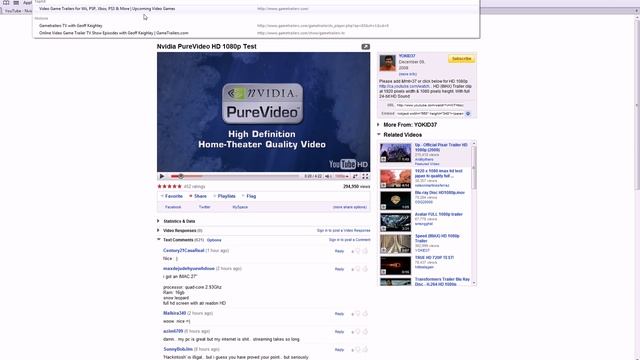Thumbs down the internet streaming comment

coord(358,331)
